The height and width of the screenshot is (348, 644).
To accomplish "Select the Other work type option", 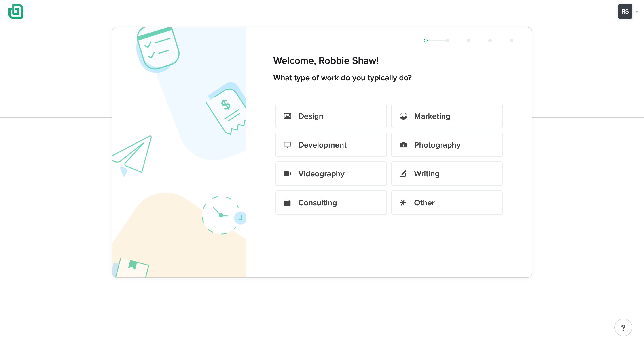I will 447,203.
